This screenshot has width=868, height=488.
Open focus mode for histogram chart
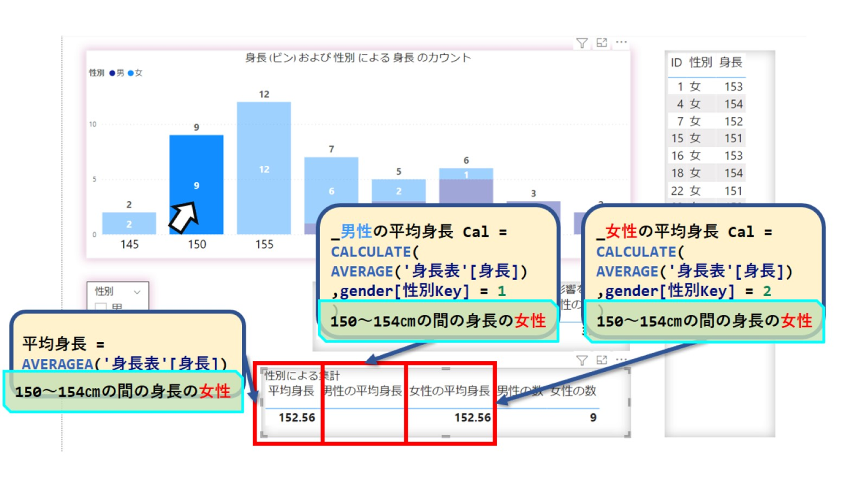(602, 43)
